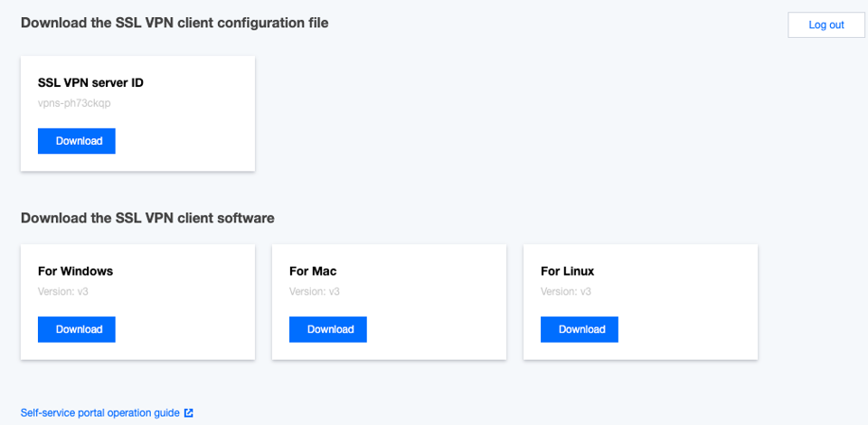
Task: Click the version label under For Mac
Action: [315, 292]
